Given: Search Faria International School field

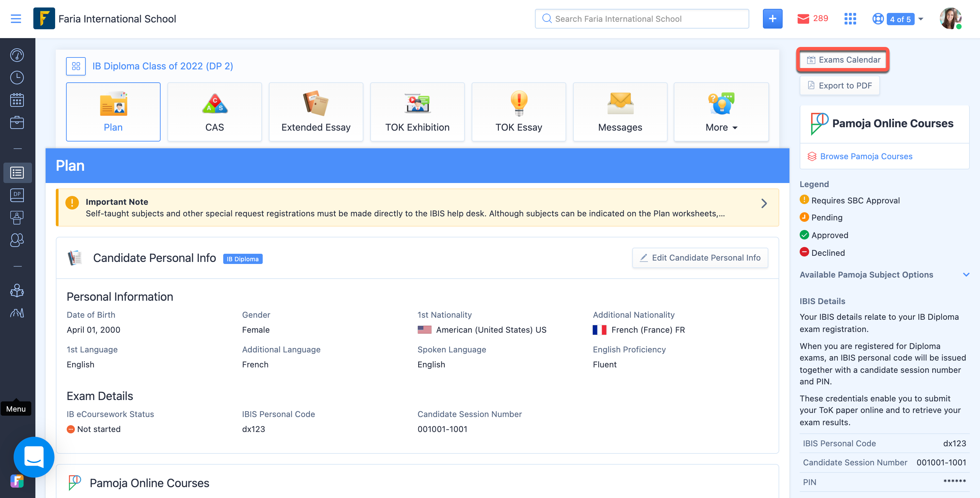Looking at the screenshot, I should click(642, 19).
